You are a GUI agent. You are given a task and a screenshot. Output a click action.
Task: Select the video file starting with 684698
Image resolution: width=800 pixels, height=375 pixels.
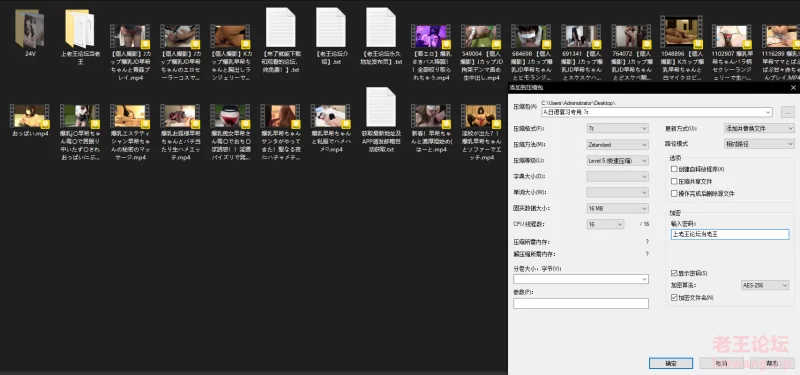tap(531, 37)
